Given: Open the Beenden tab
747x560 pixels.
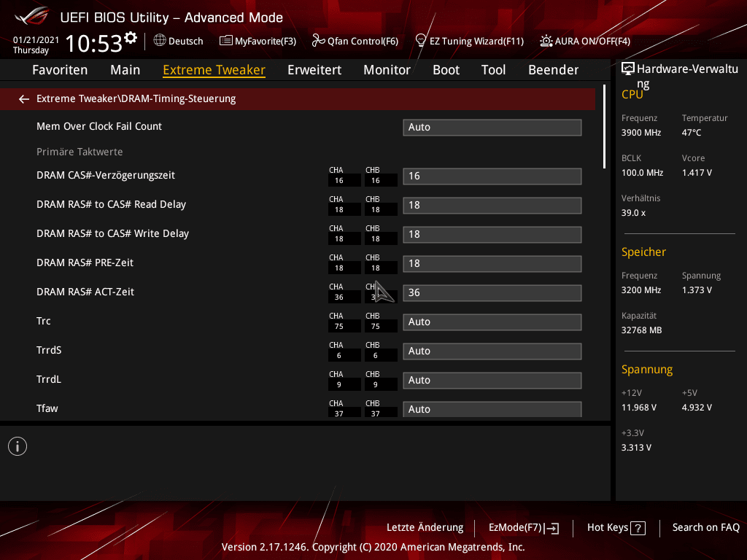Looking at the screenshot, I should [x=554, y=70].
